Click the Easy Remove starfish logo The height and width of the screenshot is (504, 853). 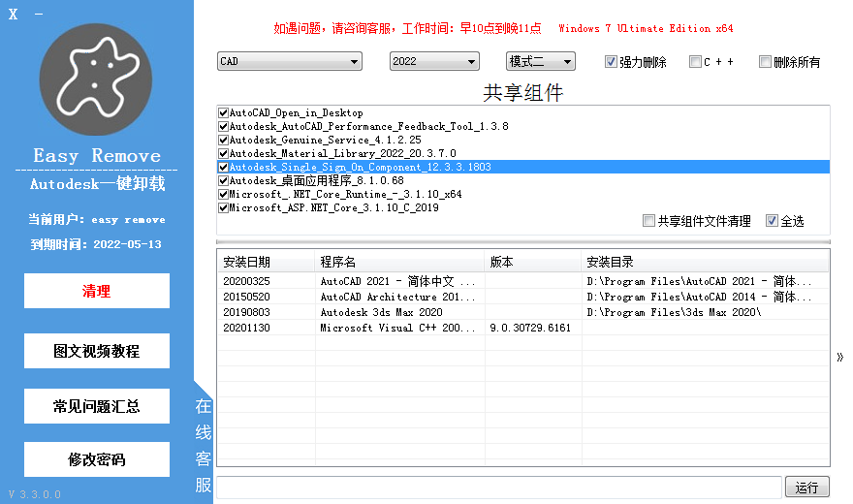pyautogui.click(x=96, y=79)
